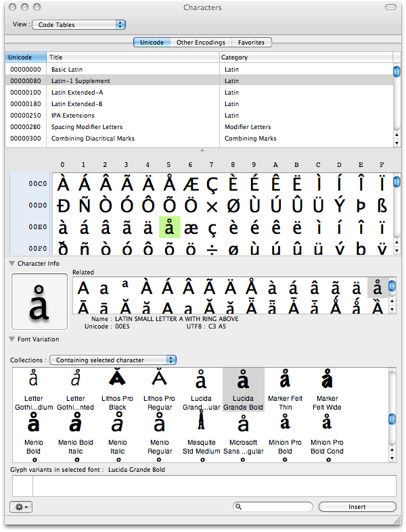
Task: Switch to the Unicode tab
Action: point(152,43)
